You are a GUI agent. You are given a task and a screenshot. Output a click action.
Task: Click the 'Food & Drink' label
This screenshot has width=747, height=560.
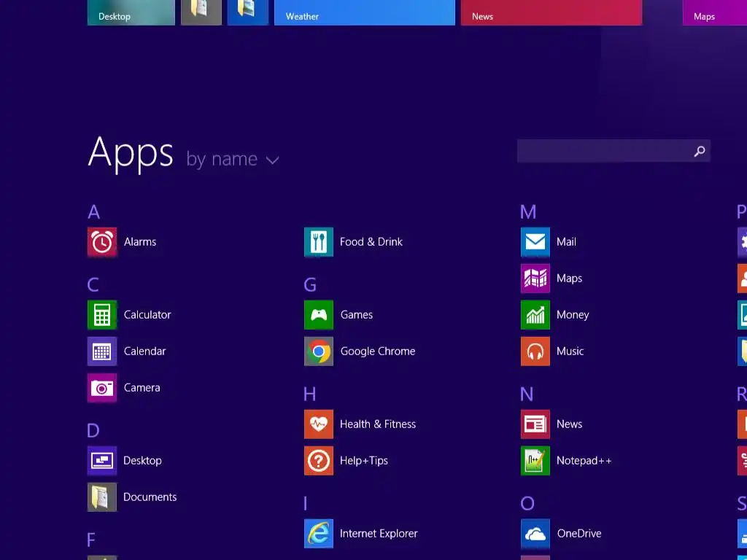tap(371, 242)
